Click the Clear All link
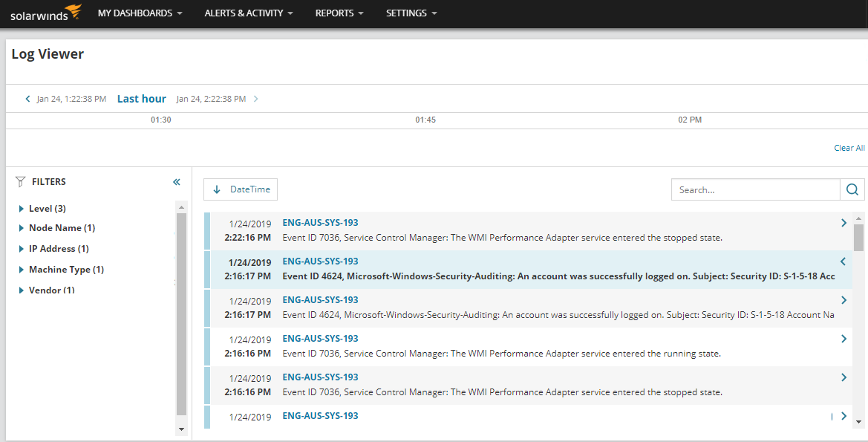The width and height of the screenshot is (868, 442). point(849,148)
